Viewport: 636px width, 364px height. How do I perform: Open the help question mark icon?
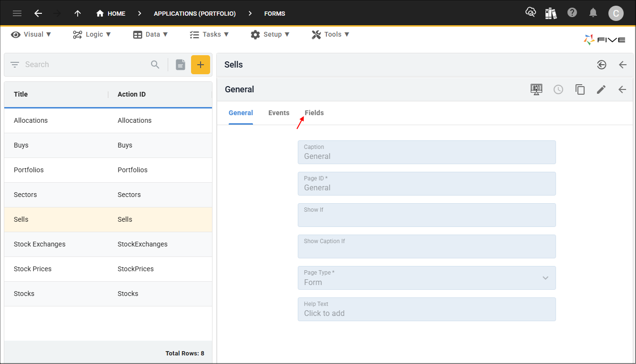click(572, 13)
